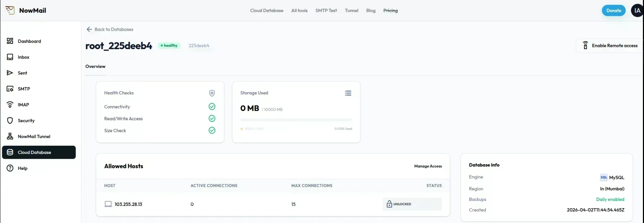
Task: Click the Read/Write Access check mark
Action: [212, 119]
